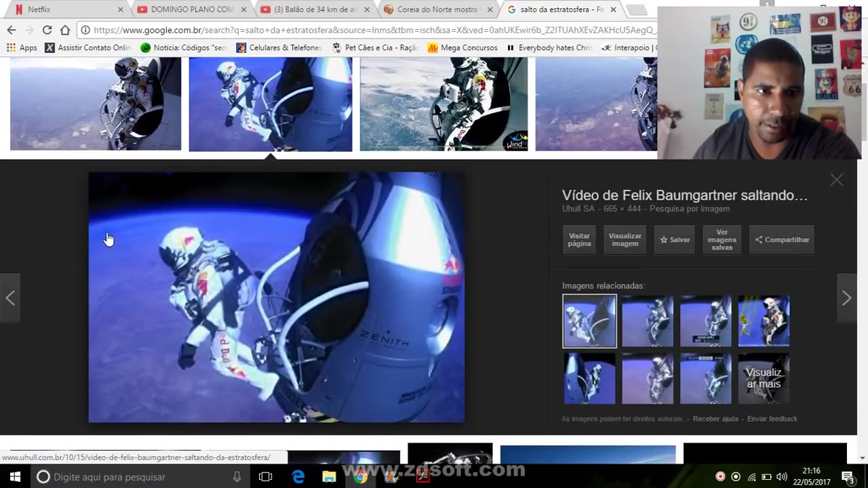Select third top-row thumbnail with Wind logo
Viewport: 868px width, 488px height.
coord(443,104)
